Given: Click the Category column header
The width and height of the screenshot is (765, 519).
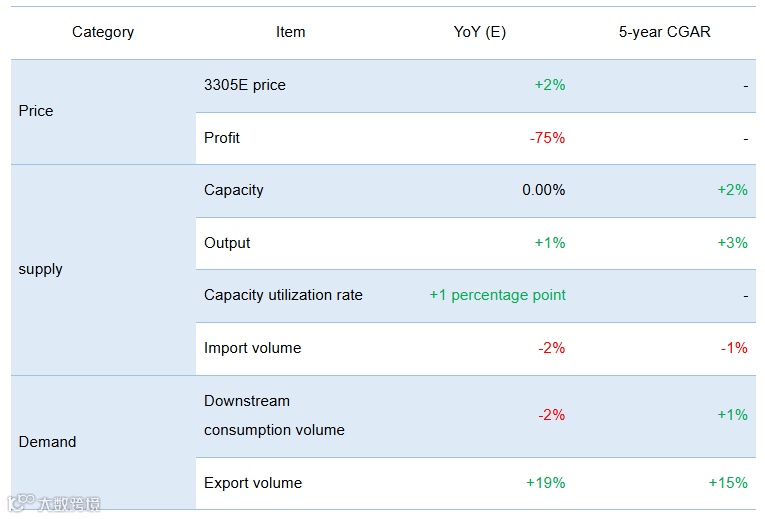Looking at the screenshot, I should pos(103,32).
